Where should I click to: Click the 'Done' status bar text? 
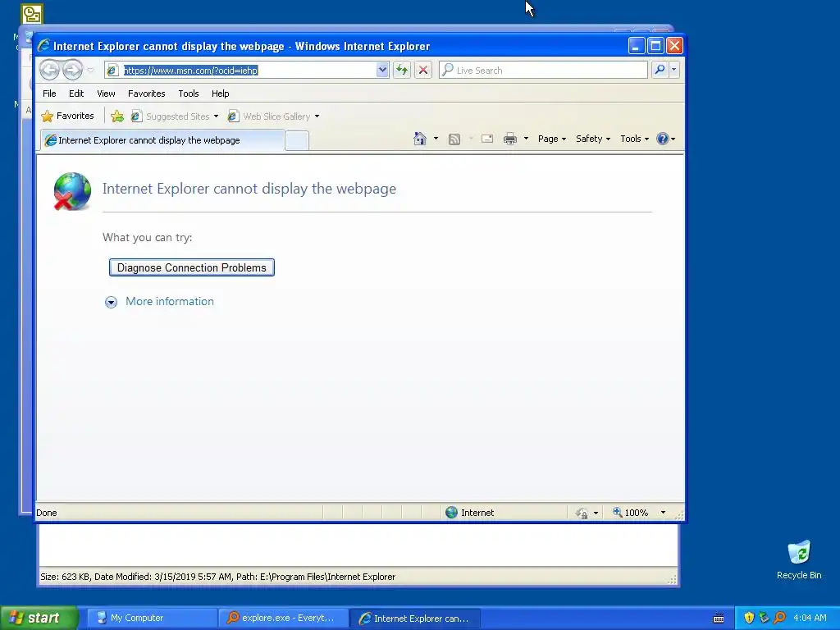(47, 513)
